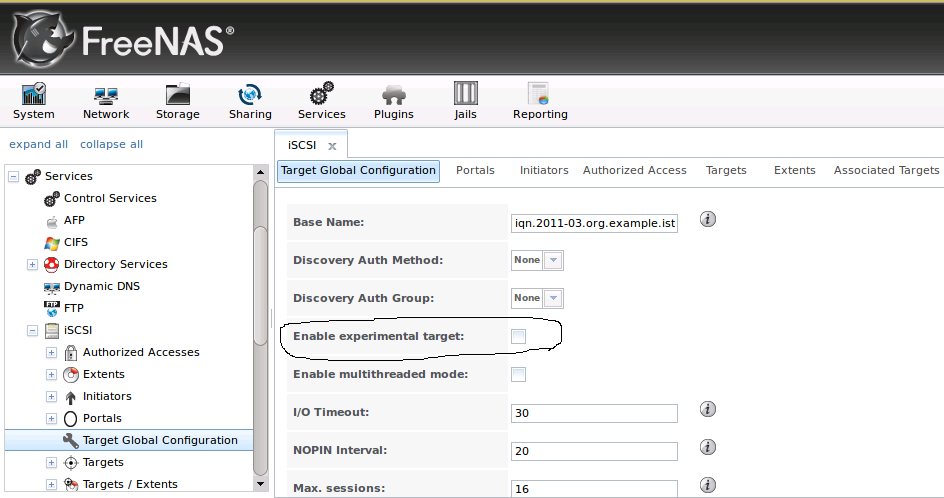Viewport: 944px width, 498px height.
Task: Expand the Portals tree node
Action: [x=51, y=419]
